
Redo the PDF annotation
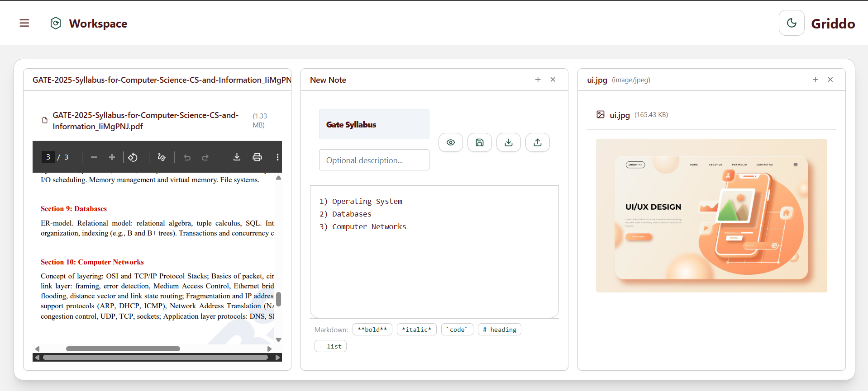(x=205, y=157)
